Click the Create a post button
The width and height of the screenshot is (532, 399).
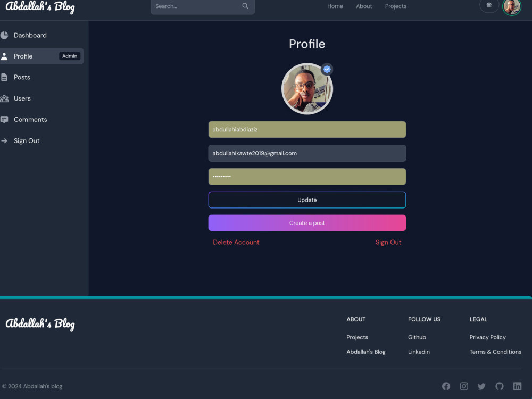coord(307,223)
